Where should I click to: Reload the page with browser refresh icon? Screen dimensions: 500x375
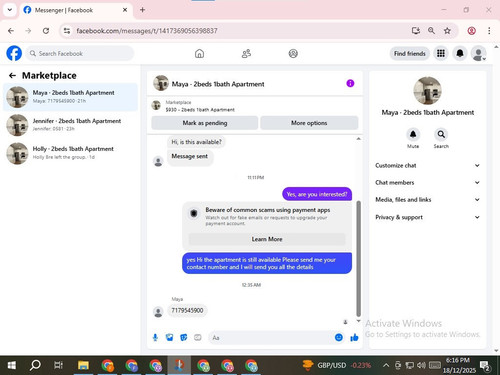[46, 31]
